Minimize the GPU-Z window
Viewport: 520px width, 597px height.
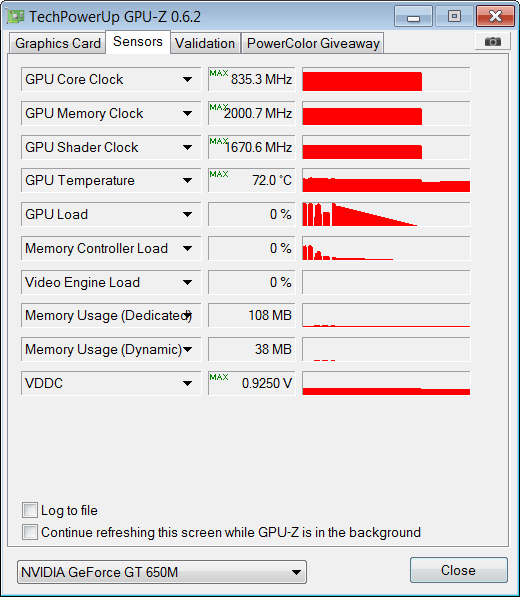pyautogui.click(x=413, y=17)
